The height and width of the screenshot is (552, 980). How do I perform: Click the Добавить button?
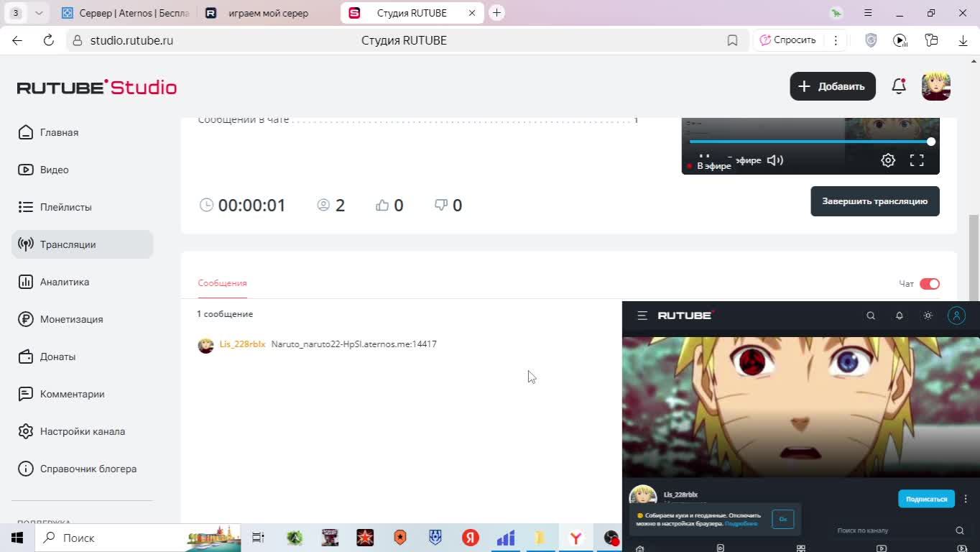coord(833,86)
